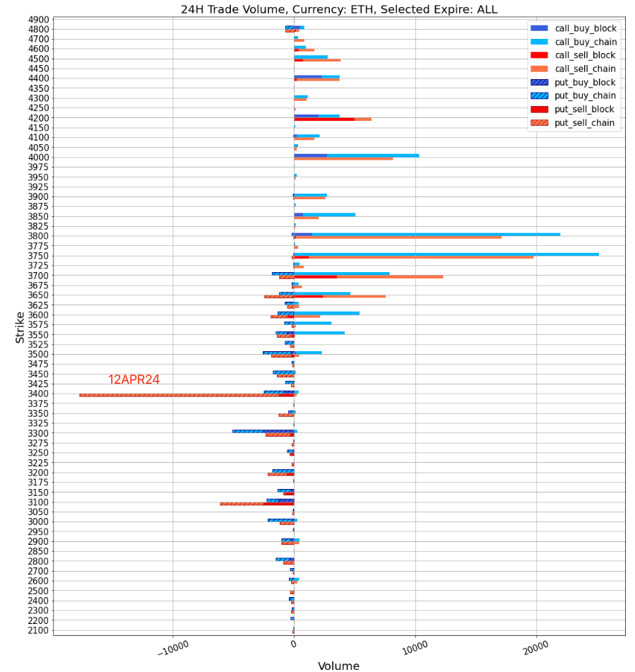This screenshot has height=672, width=635.
Task: Click the call_buy_chain legend color swatch
Action: (x=540, y=42)
